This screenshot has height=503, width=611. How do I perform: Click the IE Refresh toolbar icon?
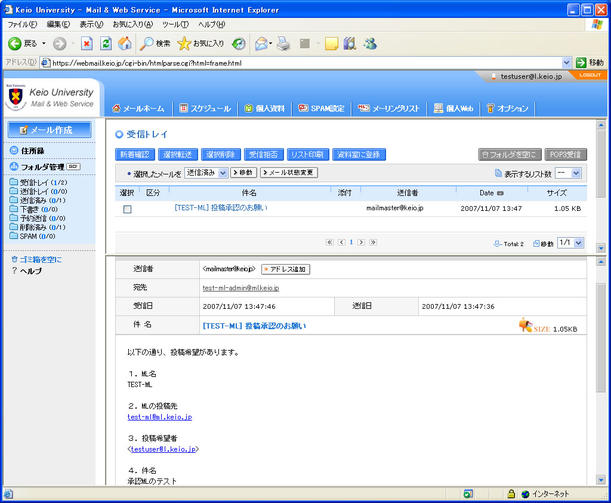pyautogui.click(x=106, y=44)
